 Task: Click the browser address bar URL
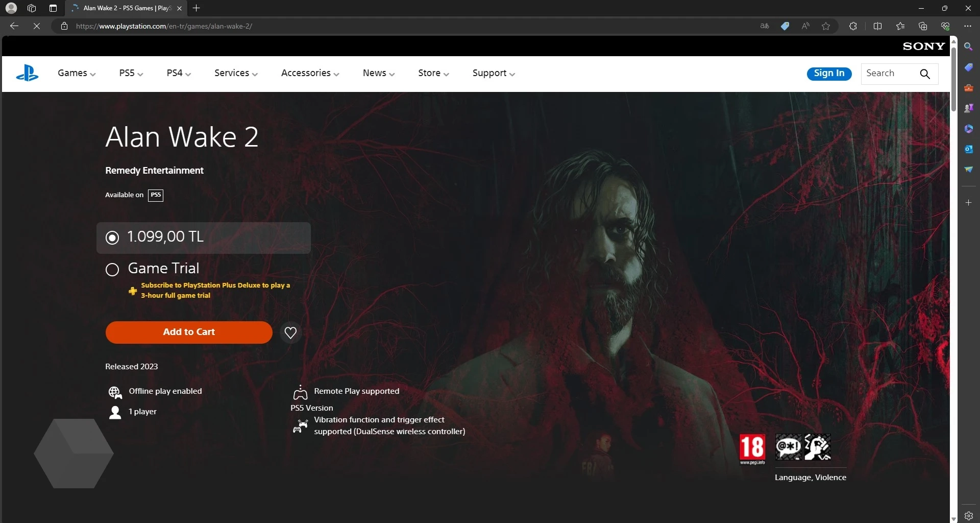click(x=164, y=26)
